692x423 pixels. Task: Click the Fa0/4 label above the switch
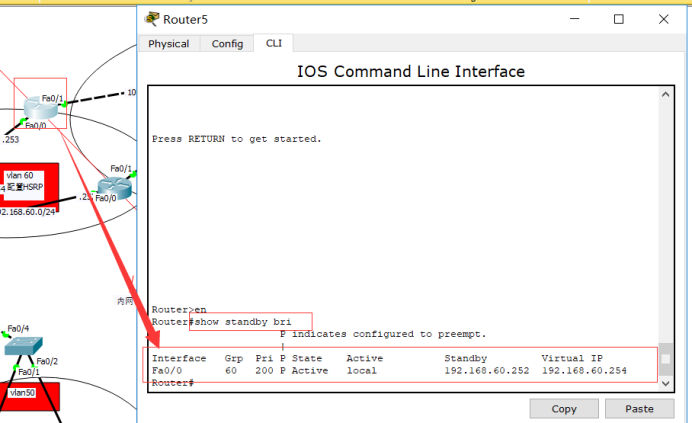[x=18, y=329]
